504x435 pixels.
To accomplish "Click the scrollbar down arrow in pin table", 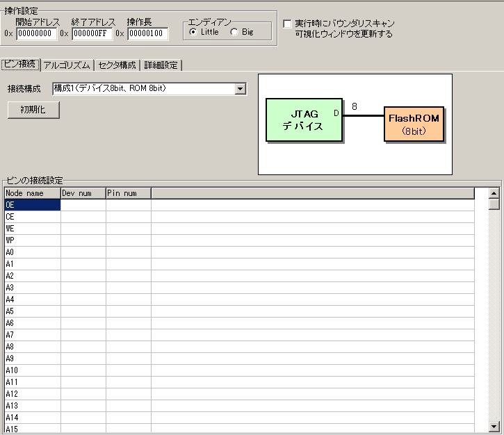I will click(494, 425).
